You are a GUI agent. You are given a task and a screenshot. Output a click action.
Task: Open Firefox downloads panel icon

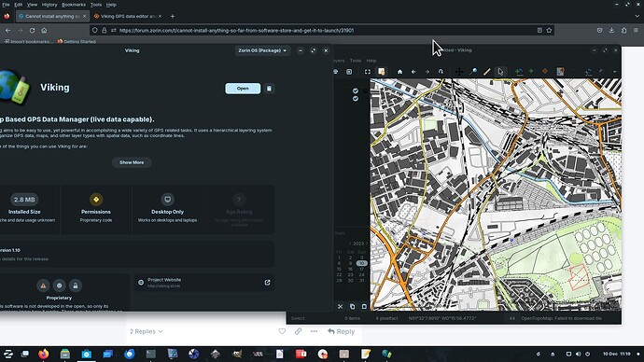click(x=611, y=31)
